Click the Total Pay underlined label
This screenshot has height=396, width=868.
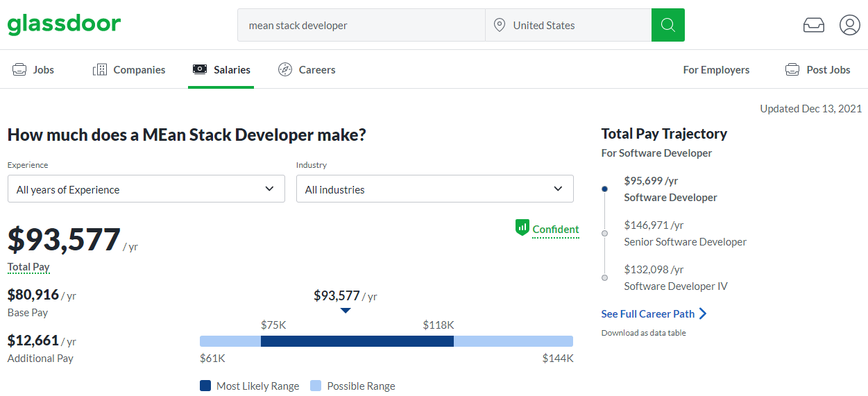coord(28,267)
